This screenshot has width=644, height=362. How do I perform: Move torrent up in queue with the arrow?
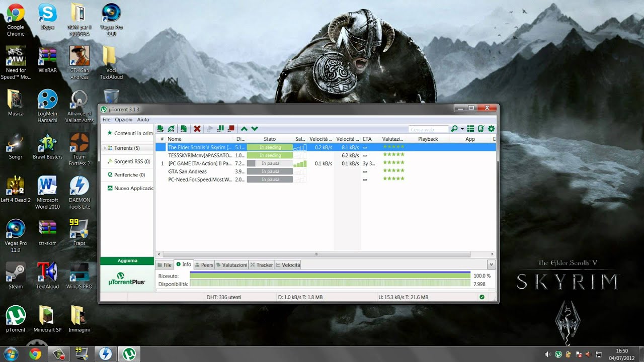pyautogui.click(x=244, y=129)
